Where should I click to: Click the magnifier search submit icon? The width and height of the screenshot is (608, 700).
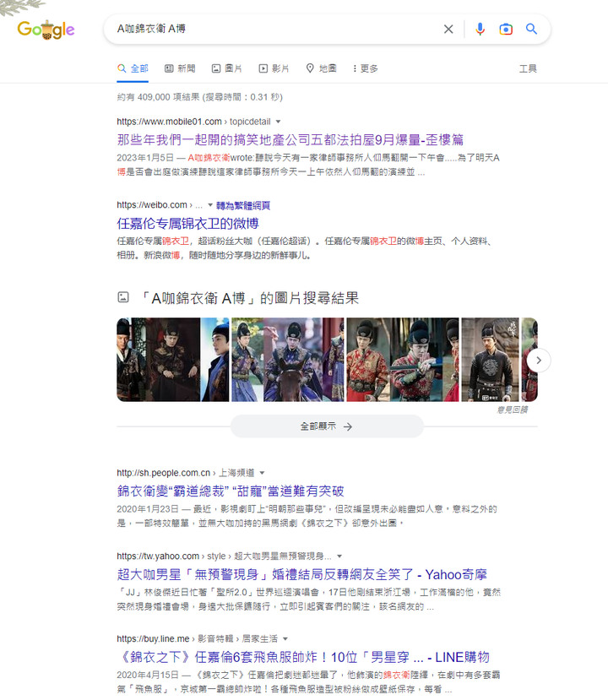[x=531, y=29]
